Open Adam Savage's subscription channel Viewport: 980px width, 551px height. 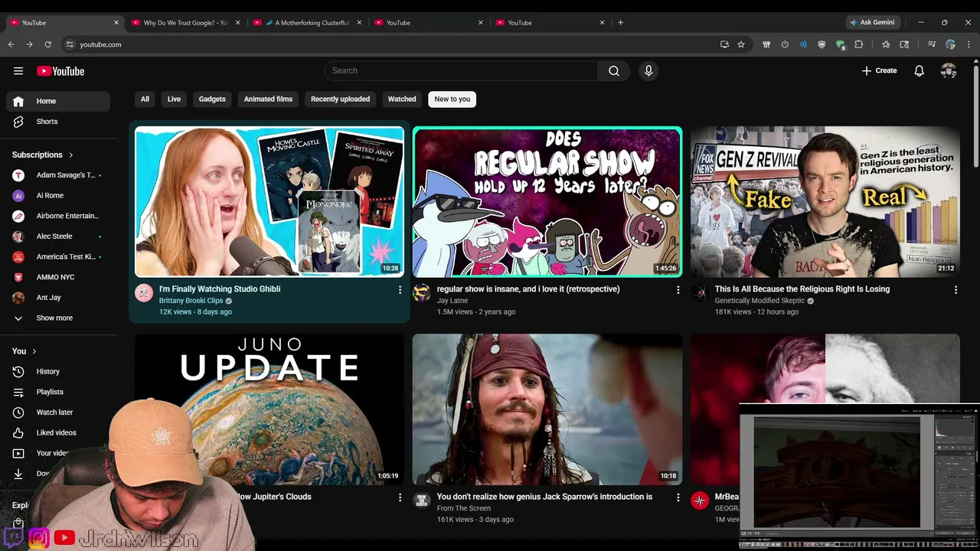(x=58, y=175)
